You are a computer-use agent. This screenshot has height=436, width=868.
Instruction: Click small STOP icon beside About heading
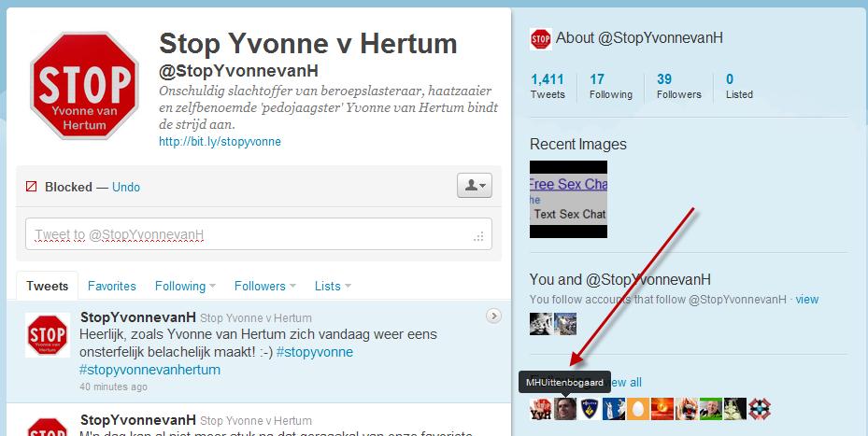tap(540, 39)
